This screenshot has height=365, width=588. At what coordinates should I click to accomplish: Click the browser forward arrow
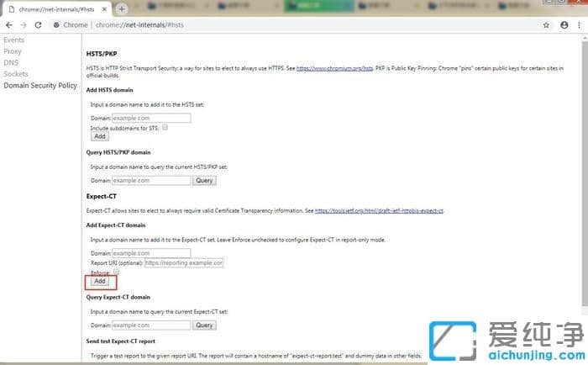(22, 25)
